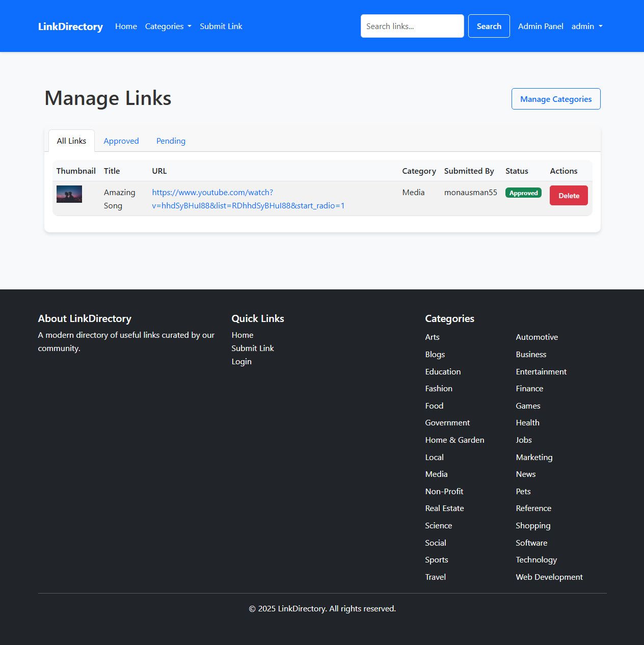This screenshot has width=644, height=645.
Task: Click the Manage Categories button
Action: (x=556, y=99)
